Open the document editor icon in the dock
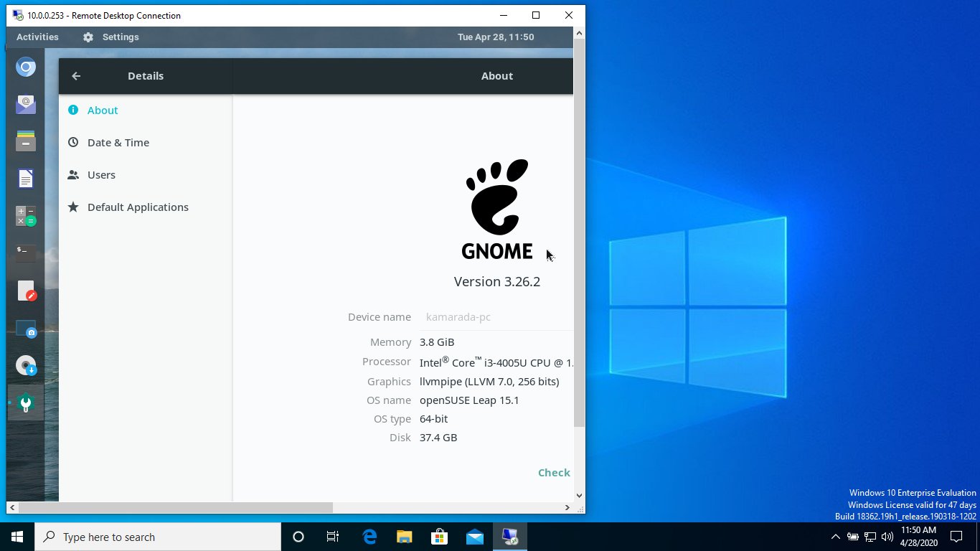980x551 pixels. pos(26,178)
